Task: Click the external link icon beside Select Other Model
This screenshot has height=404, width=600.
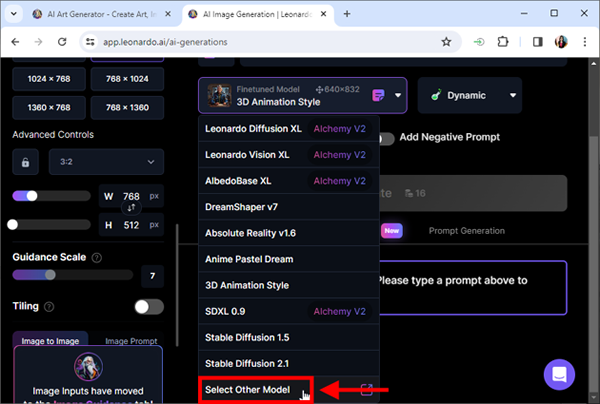Action: pyautogui.click(x=367, y=390)
